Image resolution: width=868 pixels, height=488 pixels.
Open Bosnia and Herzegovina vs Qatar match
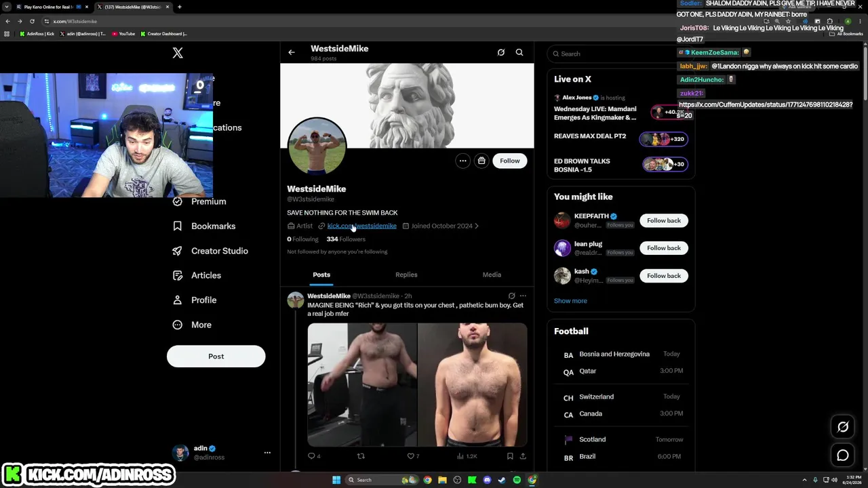tap(621, 363)
